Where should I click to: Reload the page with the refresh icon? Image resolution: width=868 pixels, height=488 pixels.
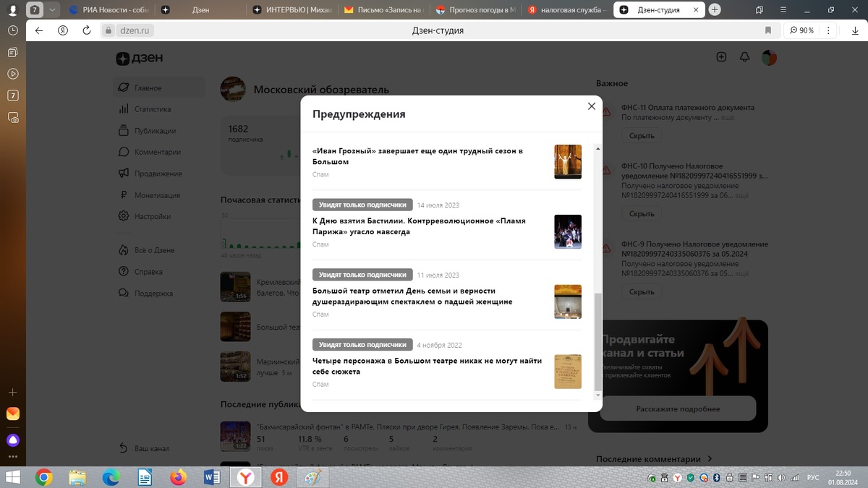pyautogui.click(x=87, y=30)
